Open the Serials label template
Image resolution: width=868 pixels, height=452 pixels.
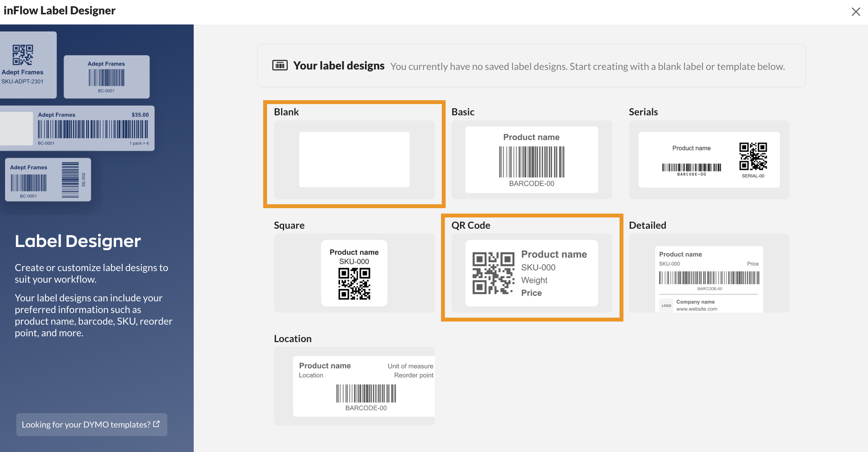[x=709, y=160]
